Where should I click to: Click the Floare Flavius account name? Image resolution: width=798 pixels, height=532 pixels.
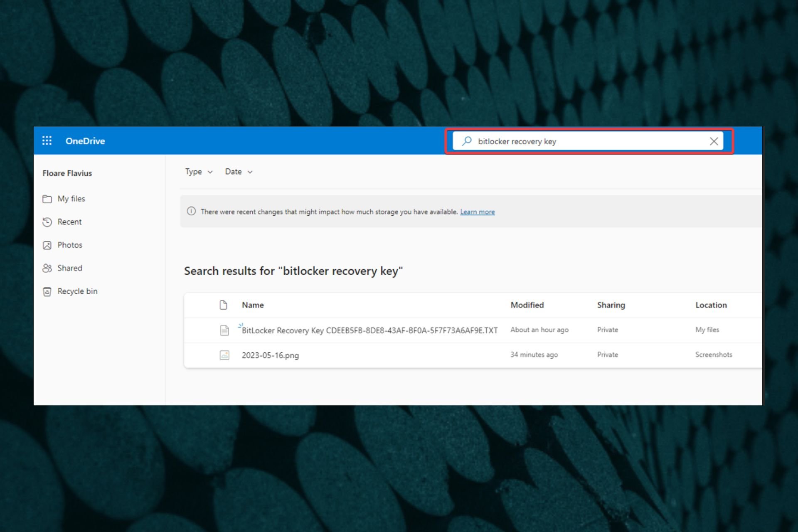click(x=67, y=173)
